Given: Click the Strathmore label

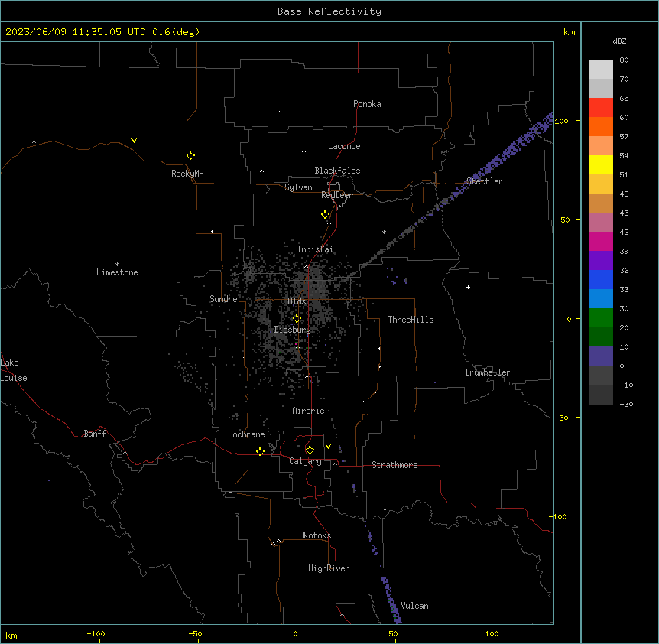Looking at the screenshot, I should [x=394, y=465].
